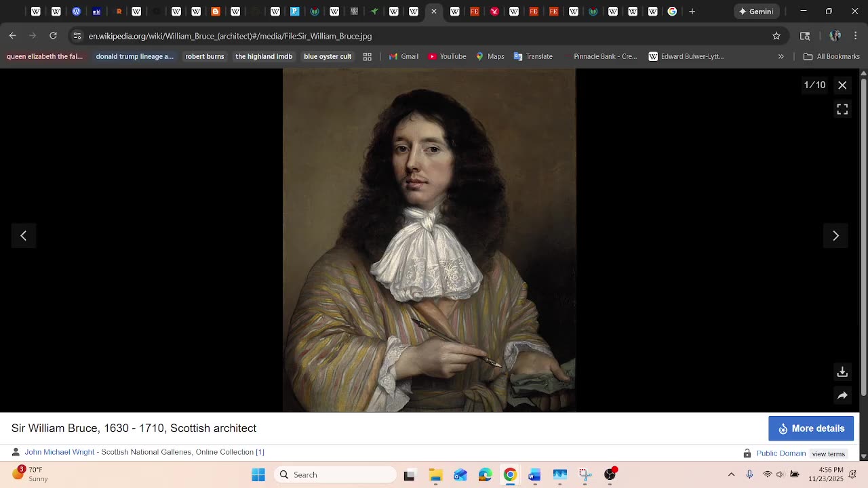Open a new browser tab
The image size is (868, 488).
(x=692, y=12)
